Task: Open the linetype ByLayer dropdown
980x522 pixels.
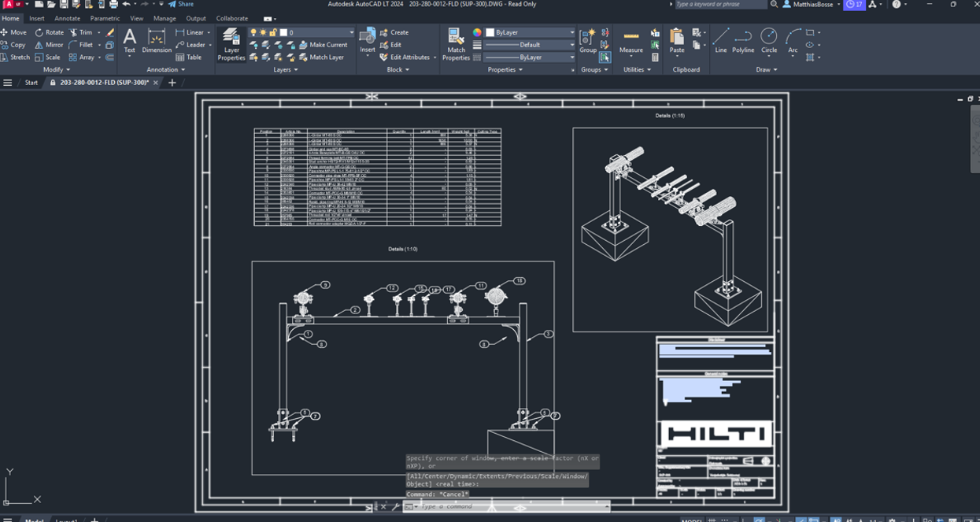Action: point(530,57)
